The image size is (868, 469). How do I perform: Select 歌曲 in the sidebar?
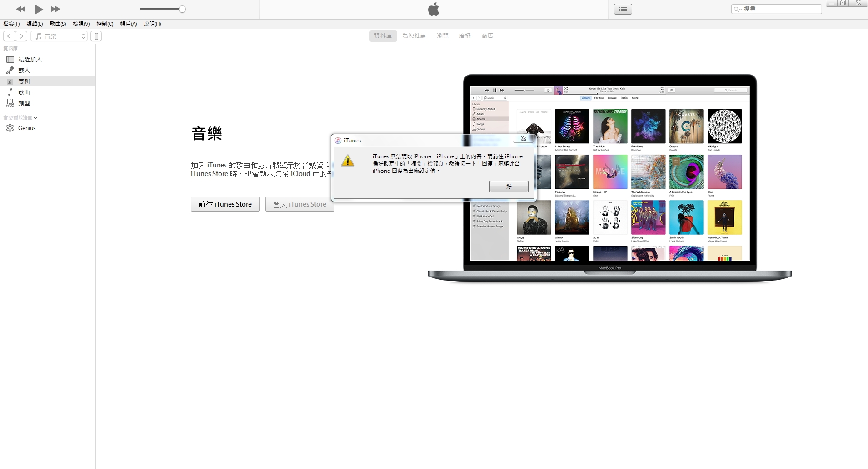(x=48, y=92)
